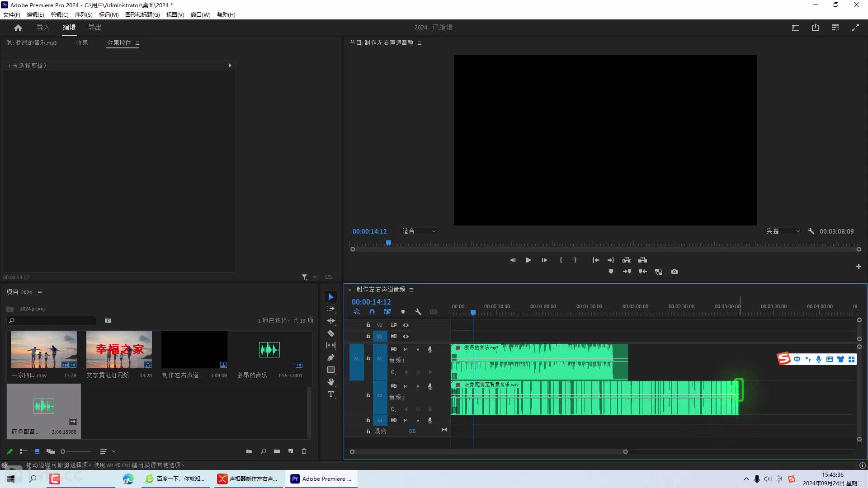Click the New Bin folder icon
This screenshot has width=868, height=488.
[277, 451]
